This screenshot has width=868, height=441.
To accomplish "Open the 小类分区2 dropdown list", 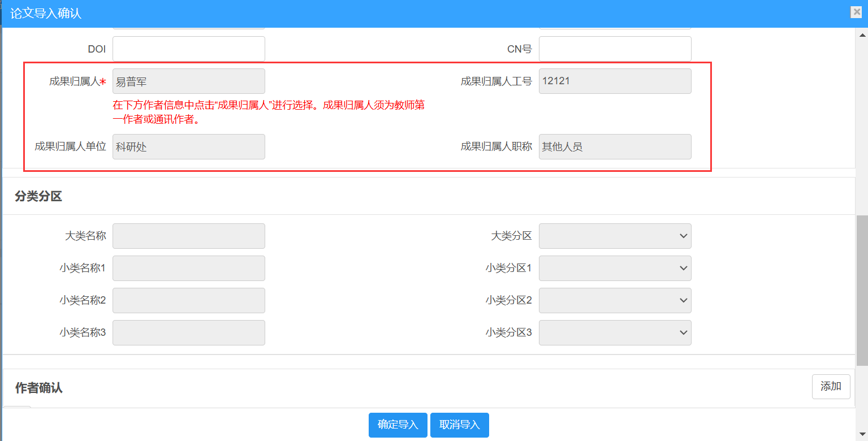I will point(615,300).
